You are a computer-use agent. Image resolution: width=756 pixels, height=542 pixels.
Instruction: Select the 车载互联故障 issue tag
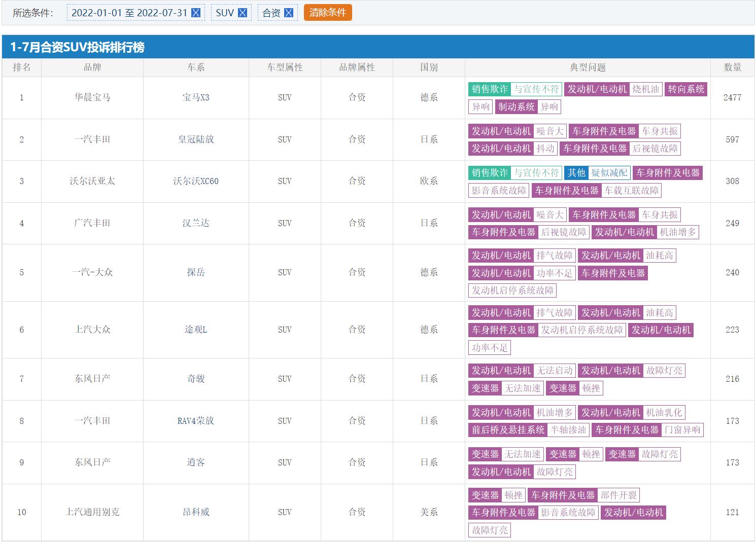632,191
